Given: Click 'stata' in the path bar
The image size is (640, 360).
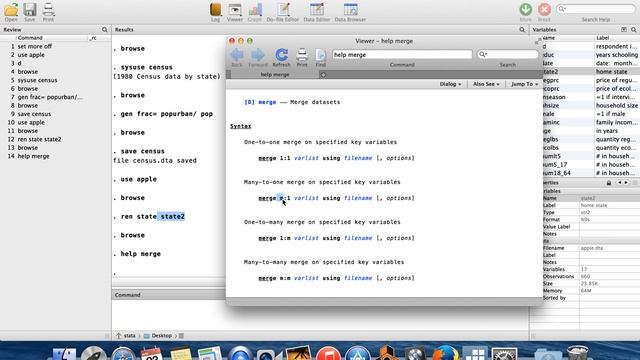Looking at the screenshot, I should [129, 336].
